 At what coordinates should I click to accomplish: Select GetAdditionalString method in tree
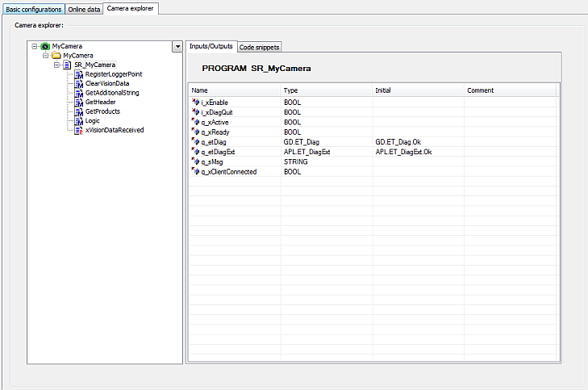pyautogui.click(x=112, y=93)
